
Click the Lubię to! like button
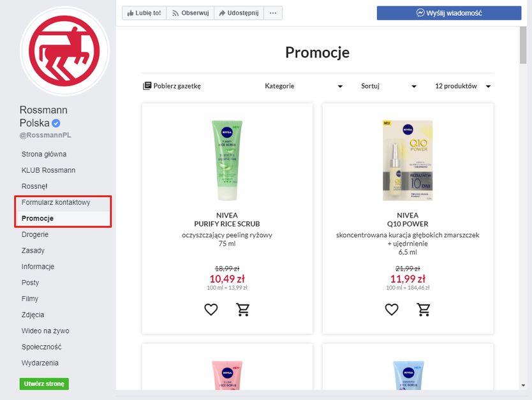[144, 13]
